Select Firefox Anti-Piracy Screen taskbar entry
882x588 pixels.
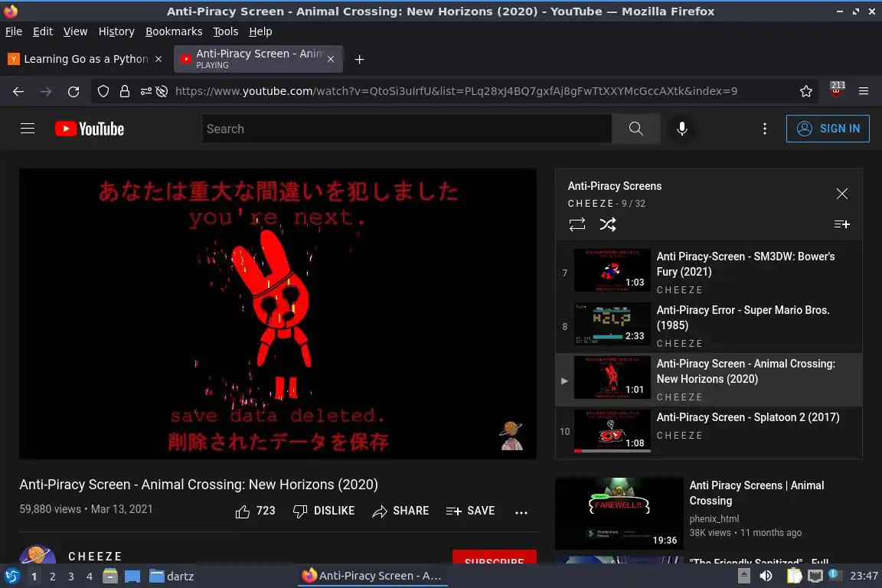[x=372, y=576]
